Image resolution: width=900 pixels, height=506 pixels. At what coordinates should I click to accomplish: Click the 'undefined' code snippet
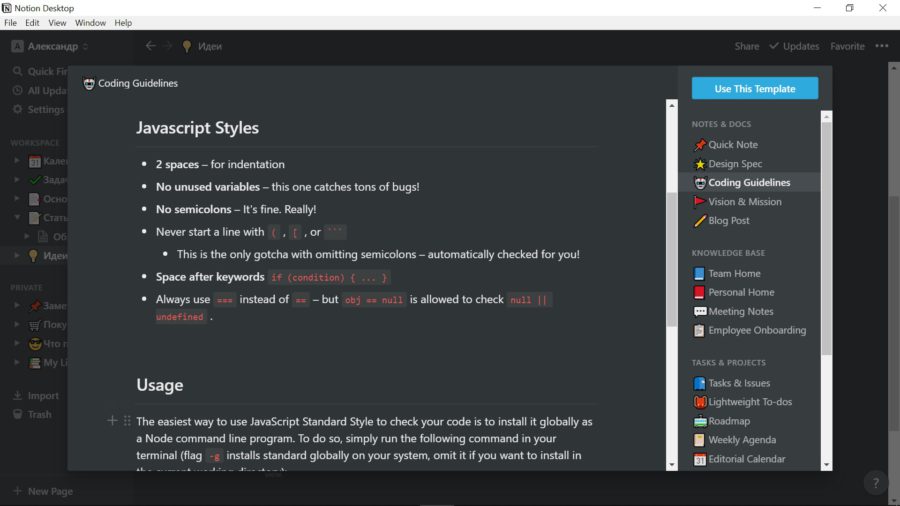tap(180, 317)
